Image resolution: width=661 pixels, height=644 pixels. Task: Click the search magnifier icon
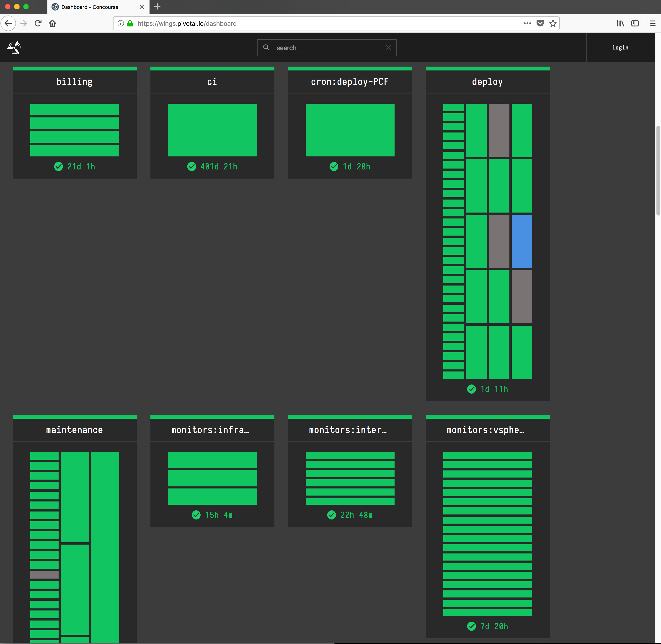(266, 48)
